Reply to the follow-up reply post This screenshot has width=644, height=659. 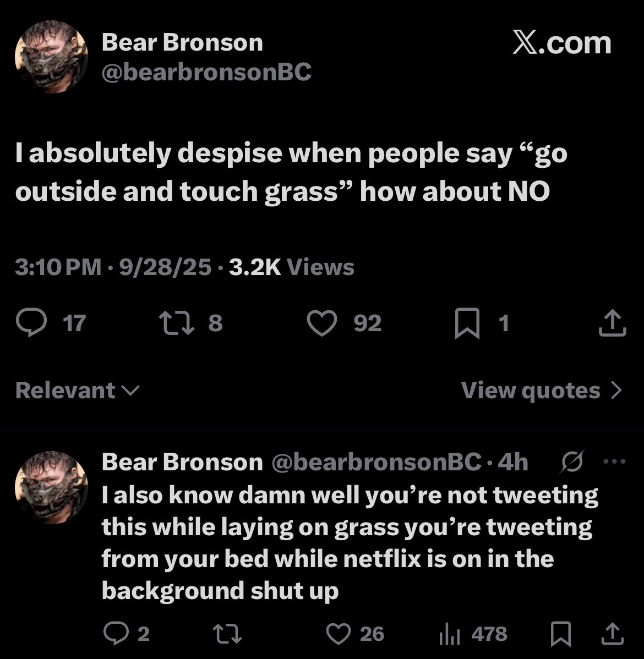(x=114, y=634)
